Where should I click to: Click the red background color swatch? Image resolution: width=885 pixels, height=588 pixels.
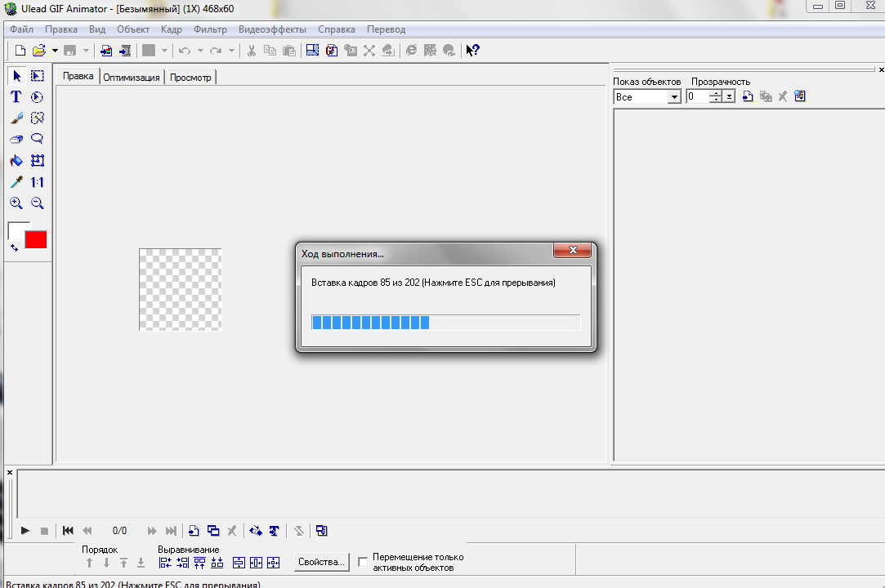coord(36,239)
